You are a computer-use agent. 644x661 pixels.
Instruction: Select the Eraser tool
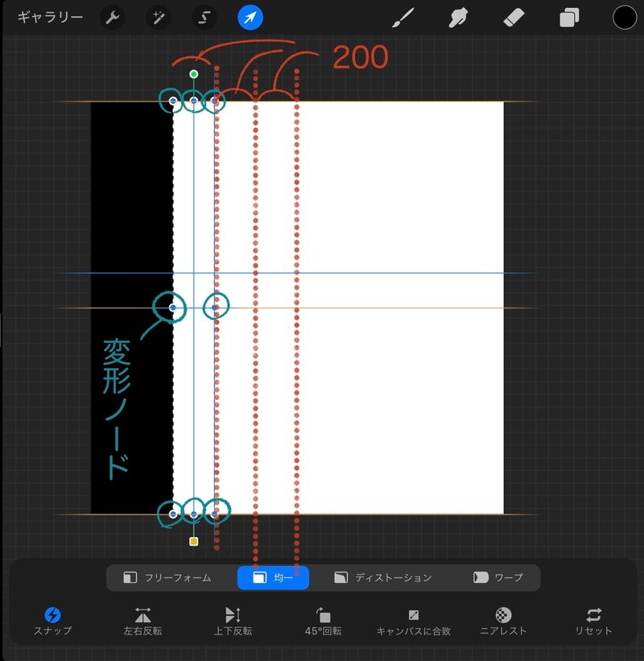pyautogui.click(x=514, y=19)
